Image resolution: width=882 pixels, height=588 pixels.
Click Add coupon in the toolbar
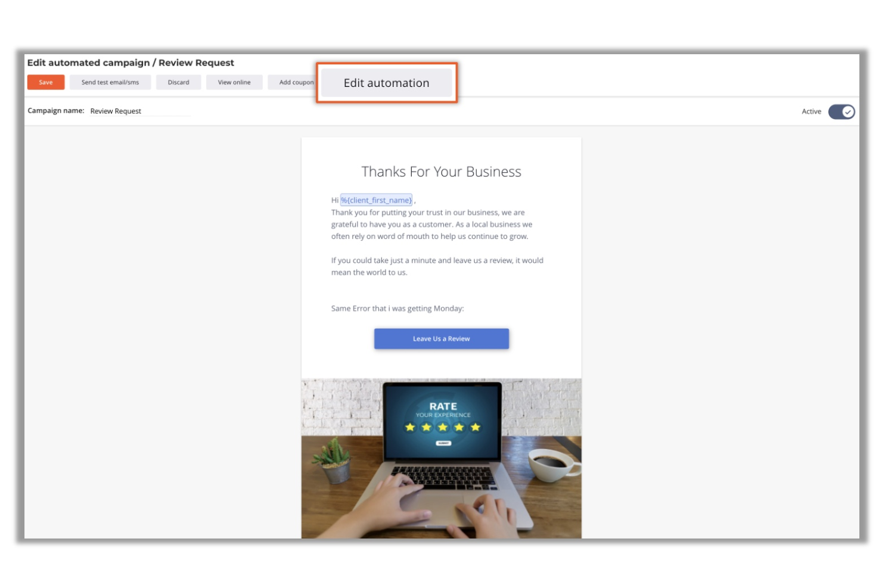pyautogui.click(x=296, y=82)
